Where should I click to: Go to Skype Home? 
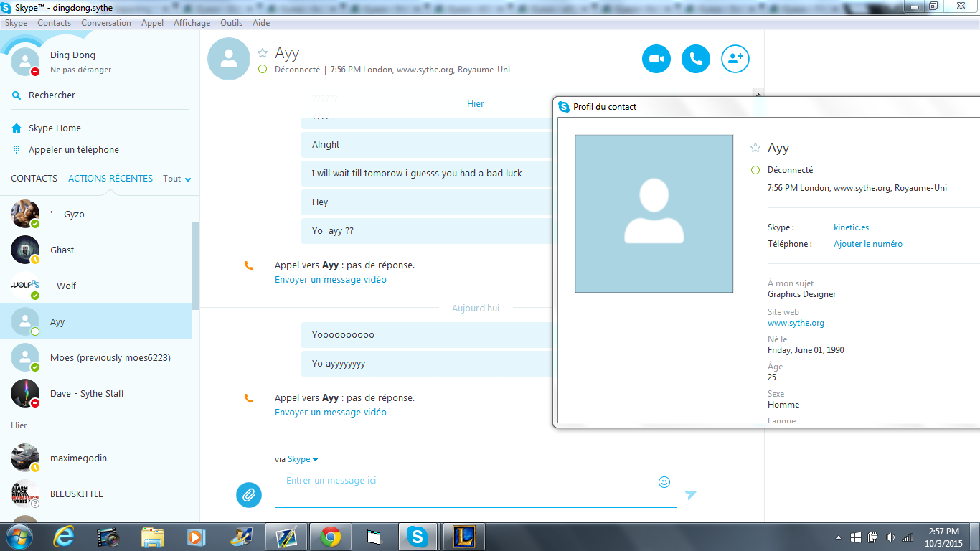[55, 128]
